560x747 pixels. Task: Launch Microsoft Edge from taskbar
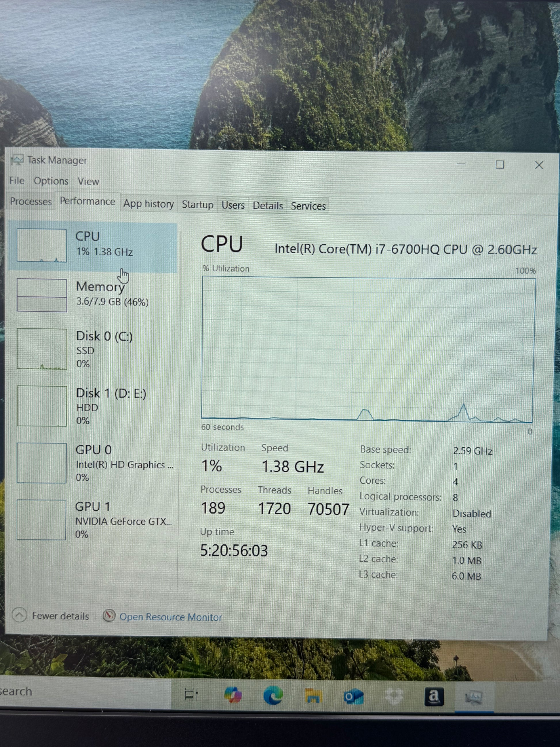(273, 695)
